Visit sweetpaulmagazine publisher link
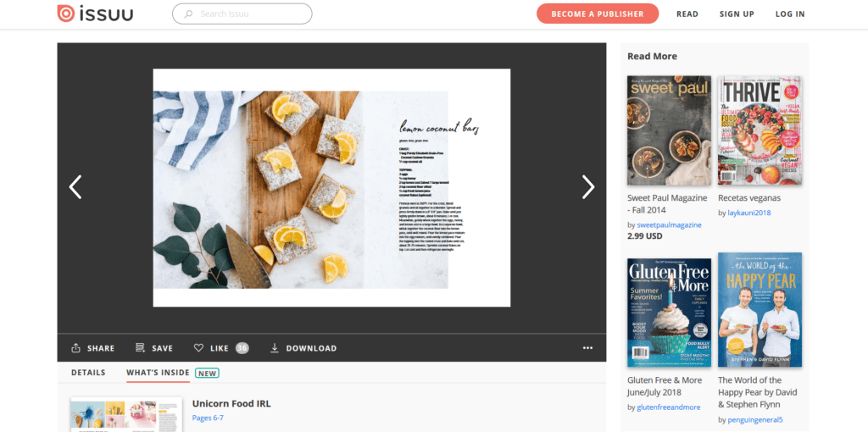The image size is (868, 432). (669, 225)
